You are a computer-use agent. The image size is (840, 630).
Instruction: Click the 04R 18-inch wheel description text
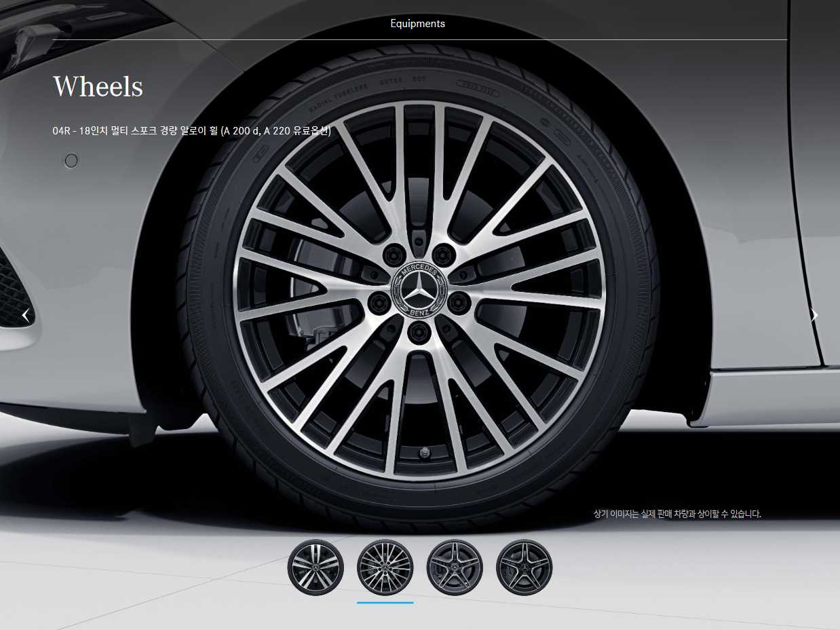tap(191, 130)
